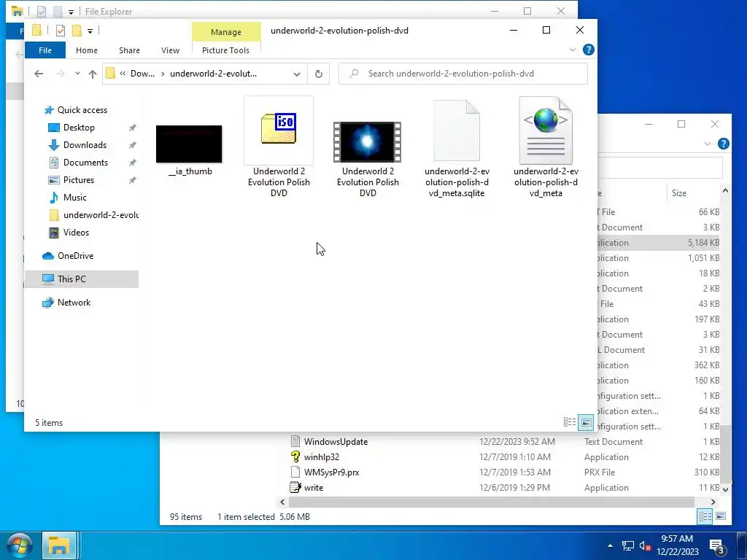Switch back window to large icons view

[x=721, y=517]
